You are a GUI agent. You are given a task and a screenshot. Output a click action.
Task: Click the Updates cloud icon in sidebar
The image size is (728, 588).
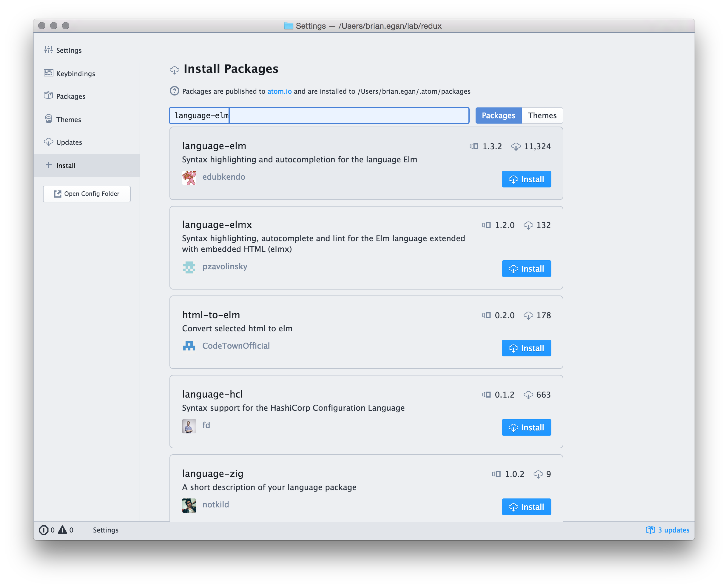pyautogui.click(x=48, y=142)
